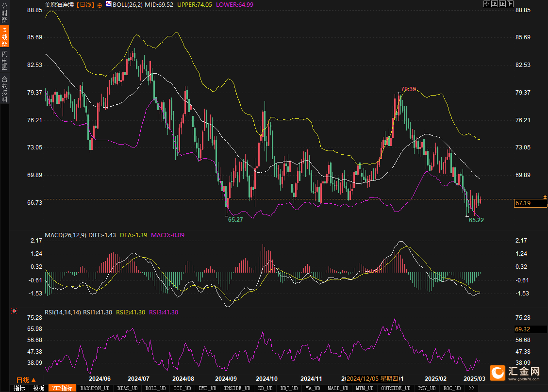Show more indicators with the >> arrow

click(472, 388)
